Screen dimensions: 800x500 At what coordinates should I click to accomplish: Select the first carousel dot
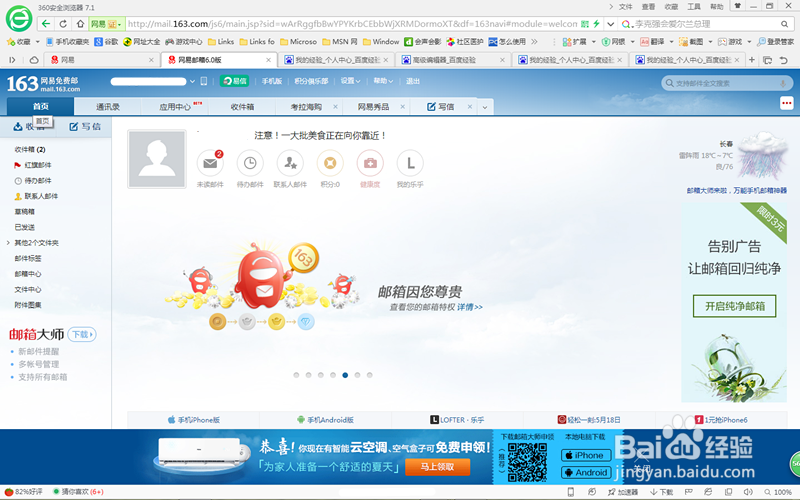tap(296, 375)
